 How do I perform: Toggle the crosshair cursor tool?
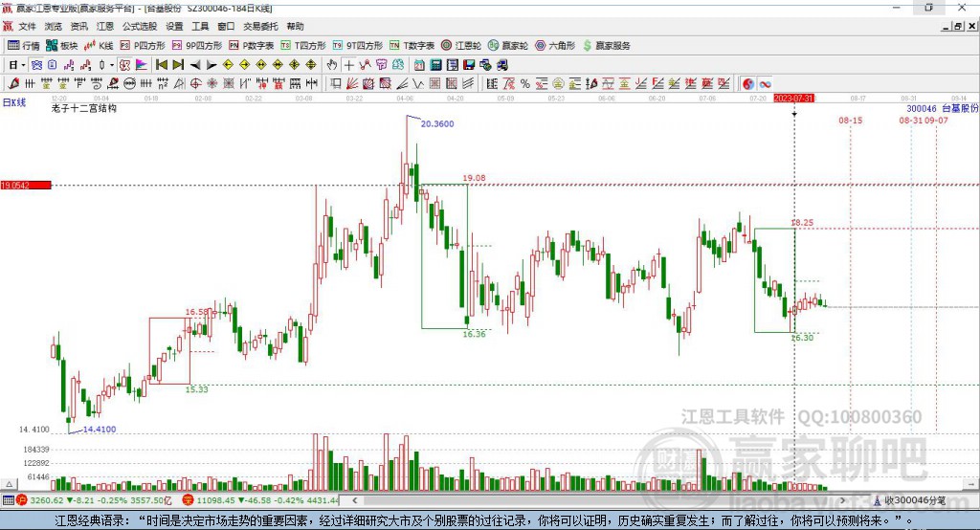(x=348, y=64)
